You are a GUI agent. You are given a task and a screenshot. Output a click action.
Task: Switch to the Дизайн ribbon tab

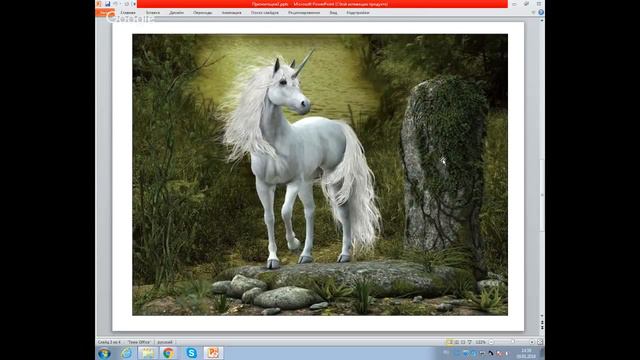176,13
